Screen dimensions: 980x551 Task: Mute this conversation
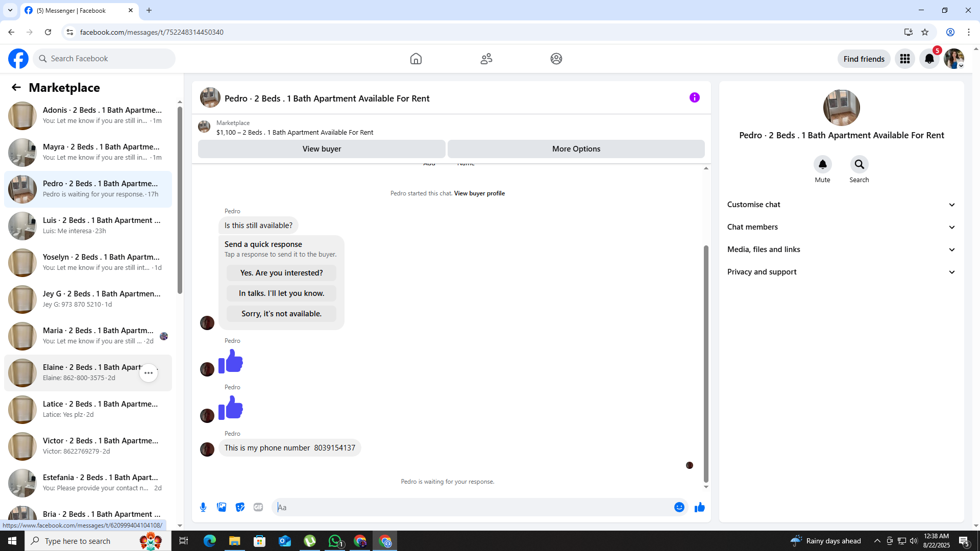tap(822, 164)
